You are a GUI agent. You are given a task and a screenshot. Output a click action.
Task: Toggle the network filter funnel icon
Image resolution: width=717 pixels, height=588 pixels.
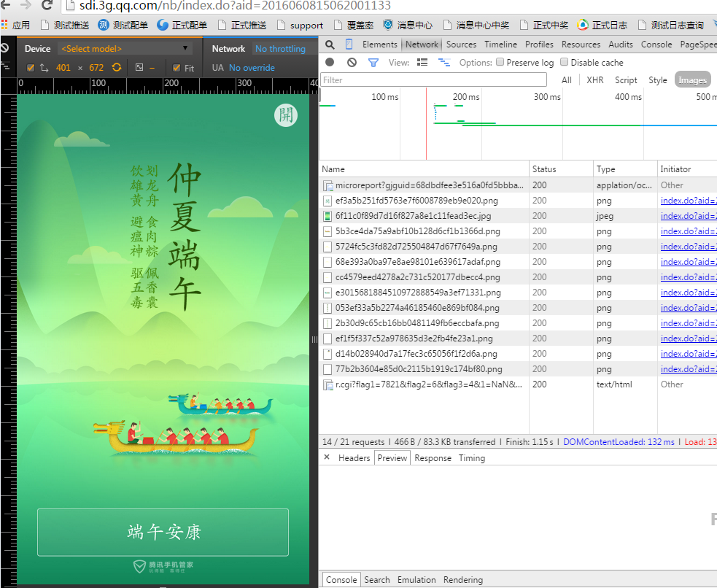(373, 63)
